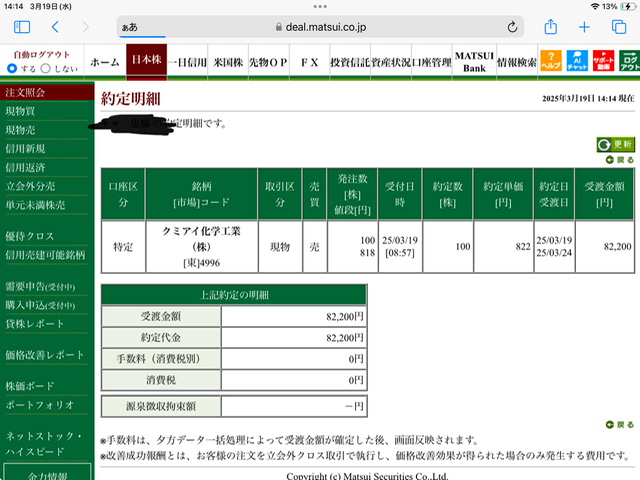Click the 約定代金 82,200円 value

click(294, 338)
